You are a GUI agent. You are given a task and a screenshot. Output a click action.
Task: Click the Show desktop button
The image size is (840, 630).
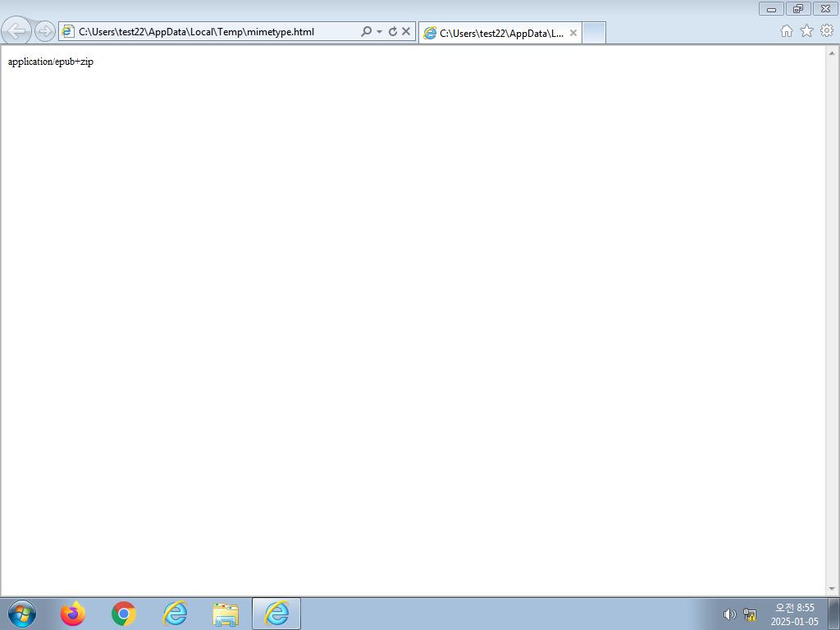(834, 614)
